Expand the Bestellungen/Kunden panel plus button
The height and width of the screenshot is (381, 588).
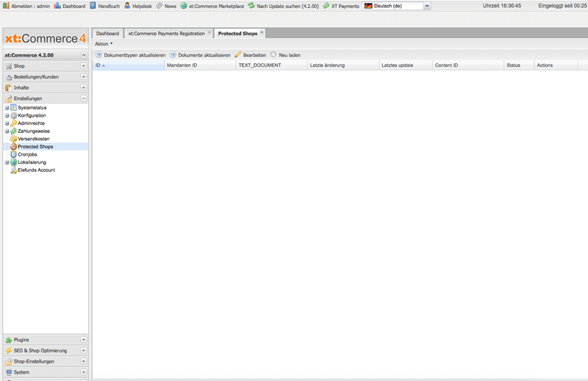click(83, 77)
